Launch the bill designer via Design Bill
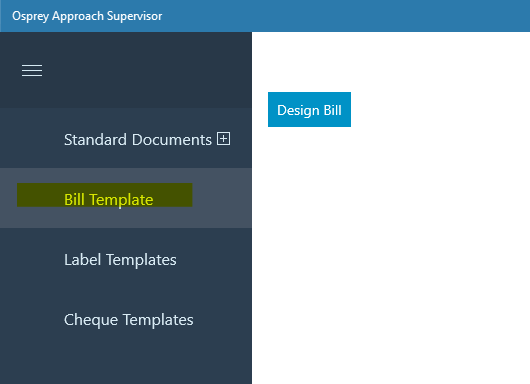Viewport: 530px width, 384px height. click(309, 110)
